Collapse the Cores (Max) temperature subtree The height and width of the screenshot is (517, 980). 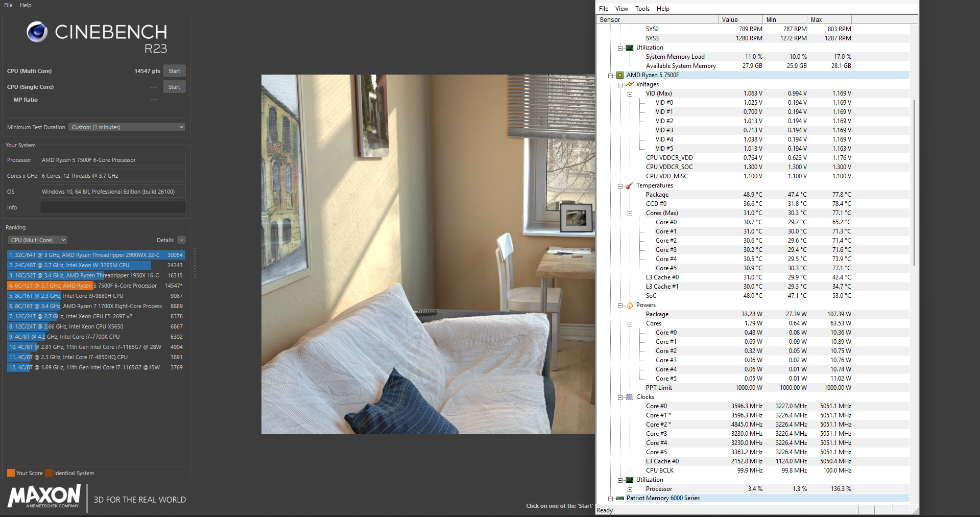(x=630, y=213)
